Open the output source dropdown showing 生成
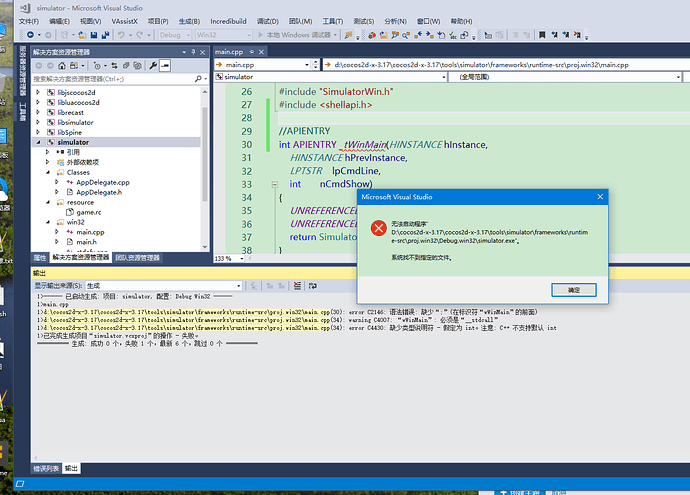The width and height of the screenshot is (690, 495). pyautogui.click(x=165, y=286)
